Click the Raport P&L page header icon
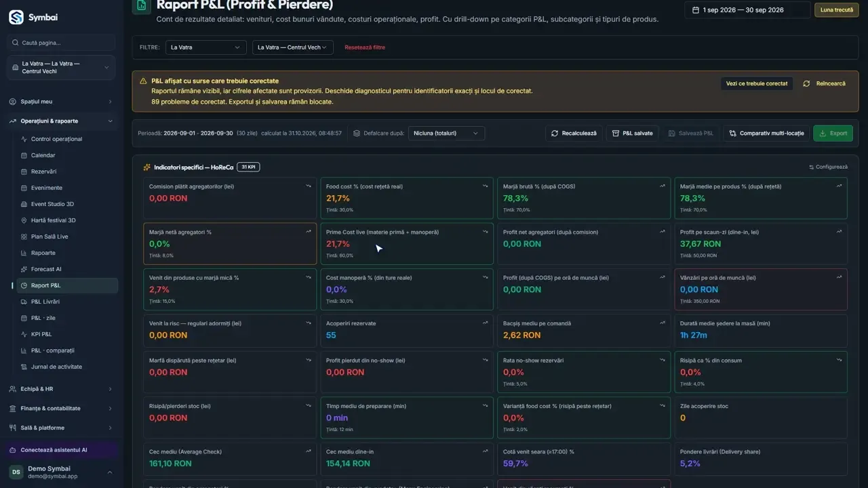 pyautogui.click(x=141, y=5)
